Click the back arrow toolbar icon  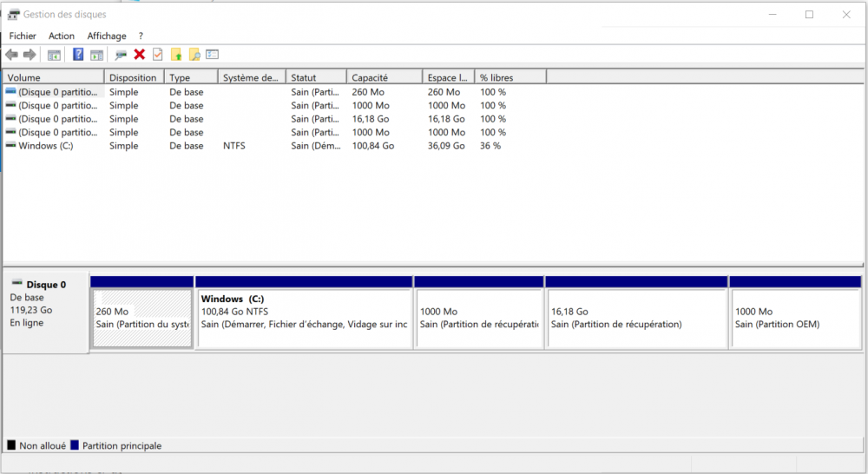coord(11,55)
